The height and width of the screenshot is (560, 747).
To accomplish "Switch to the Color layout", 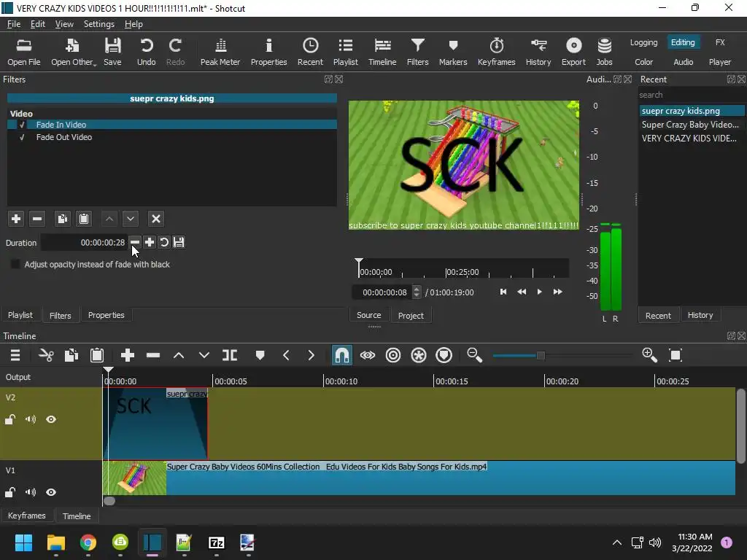I will point(643,62).
